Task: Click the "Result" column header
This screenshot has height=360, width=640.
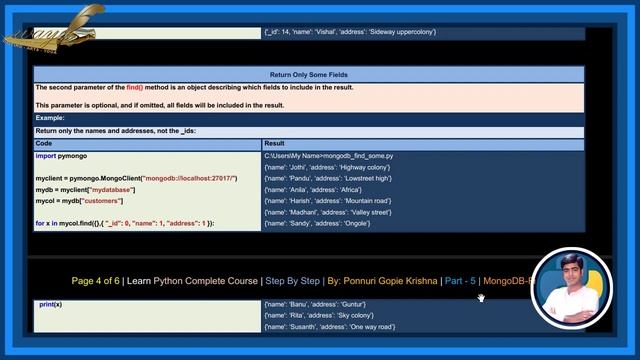Action: pyautogui.click(x=423, y=144)
